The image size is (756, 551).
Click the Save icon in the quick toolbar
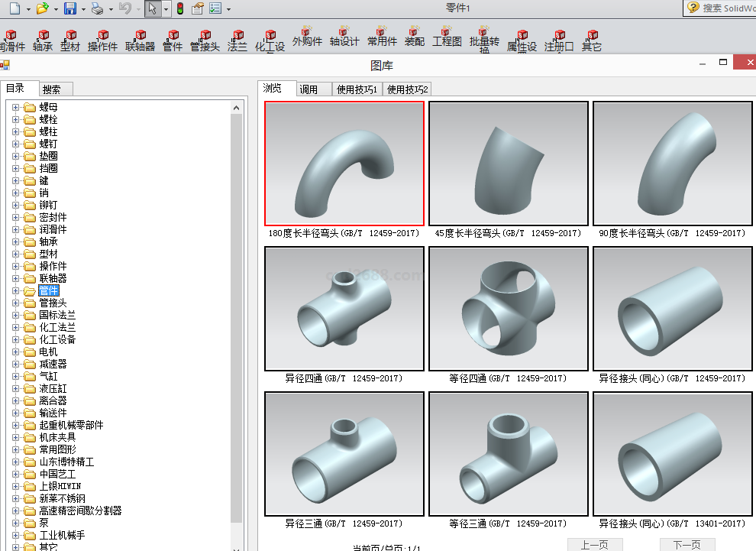pyautogui.click(x=69, y=8)
